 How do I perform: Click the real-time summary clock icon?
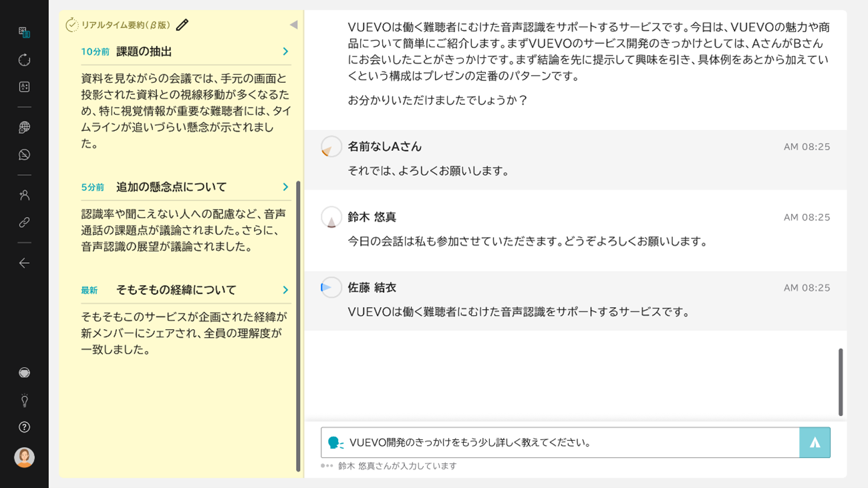[x=72, y=25]
